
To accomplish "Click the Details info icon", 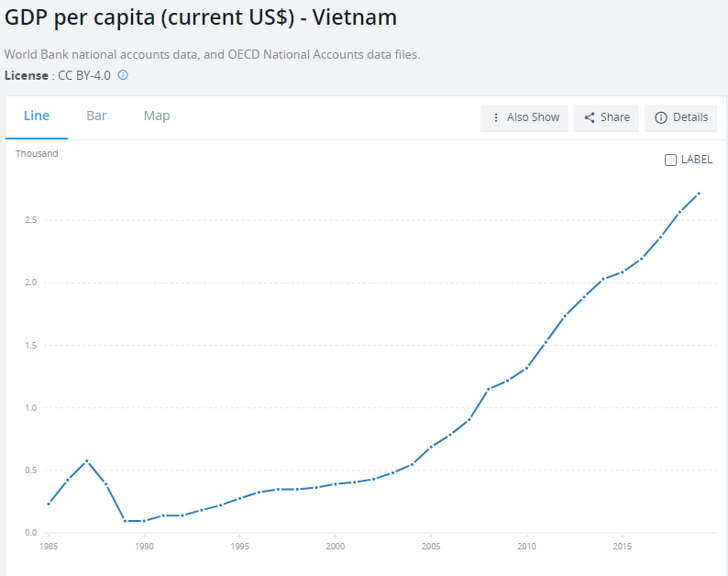I will click(x=660, y=117).
